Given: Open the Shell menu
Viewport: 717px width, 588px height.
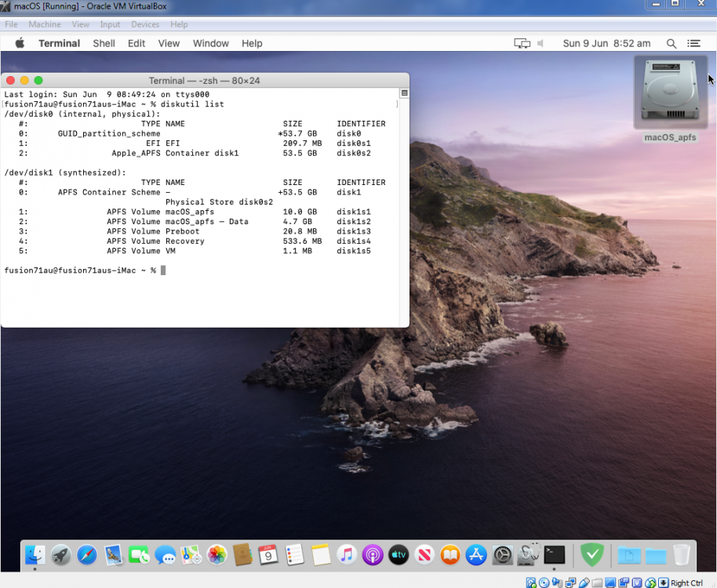Looking at the screenshot, I should click(104, 43).
